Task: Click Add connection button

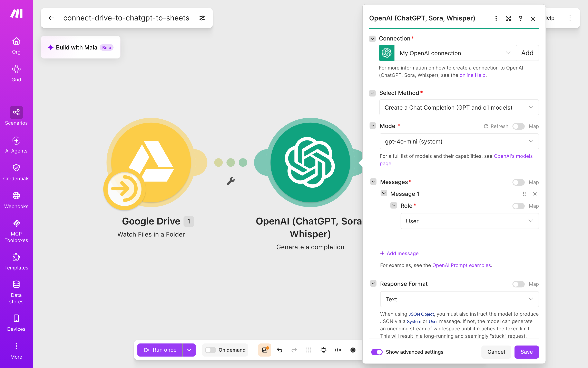Action: coord(527,53)
